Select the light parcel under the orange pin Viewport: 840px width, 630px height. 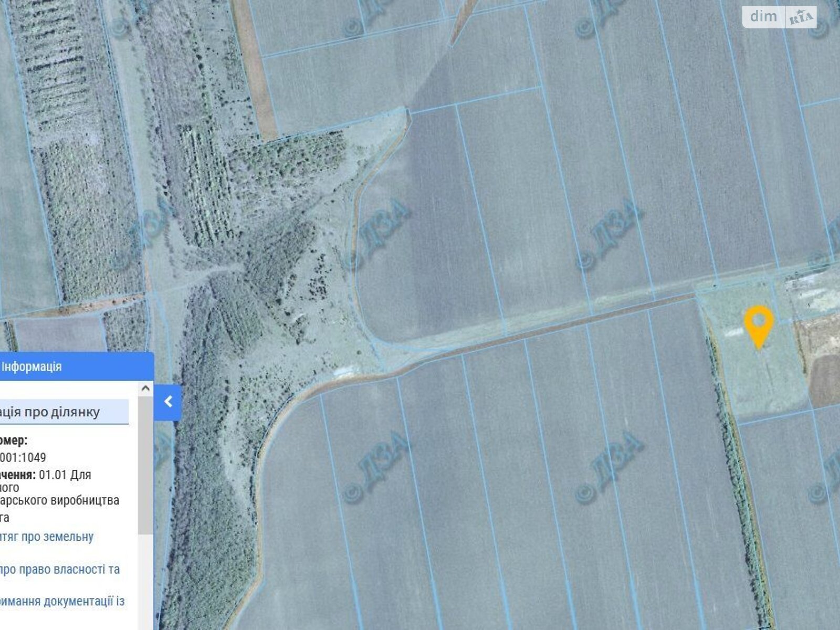coord(756,378)
